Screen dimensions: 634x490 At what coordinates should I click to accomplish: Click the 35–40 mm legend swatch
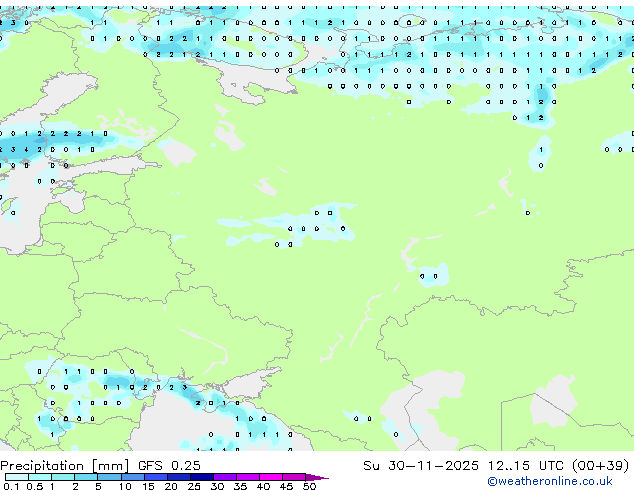click(247, 477)
